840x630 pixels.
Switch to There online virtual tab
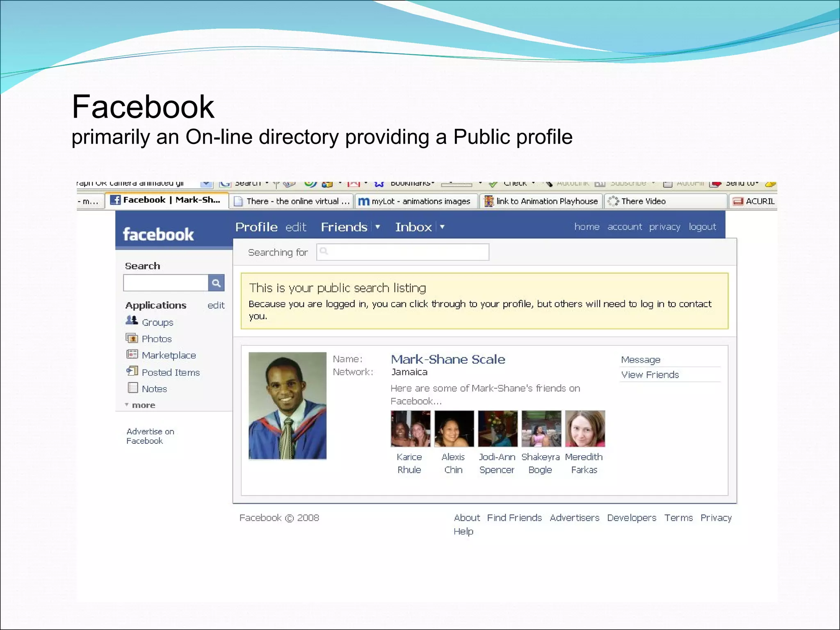pos(291,201)
